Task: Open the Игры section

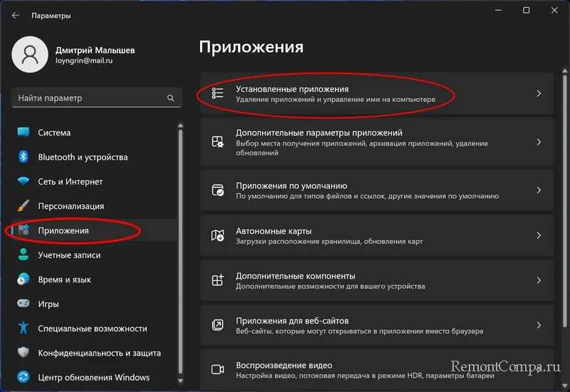Action: pos(94,304)
